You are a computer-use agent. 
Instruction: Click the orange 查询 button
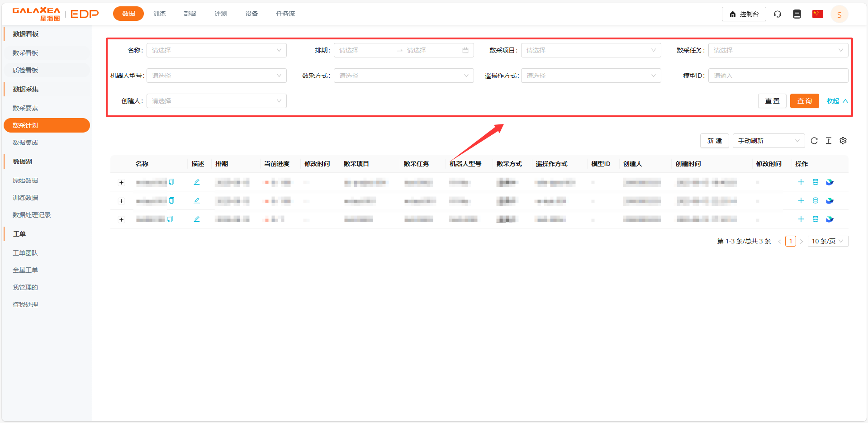(x=804, y=101)
